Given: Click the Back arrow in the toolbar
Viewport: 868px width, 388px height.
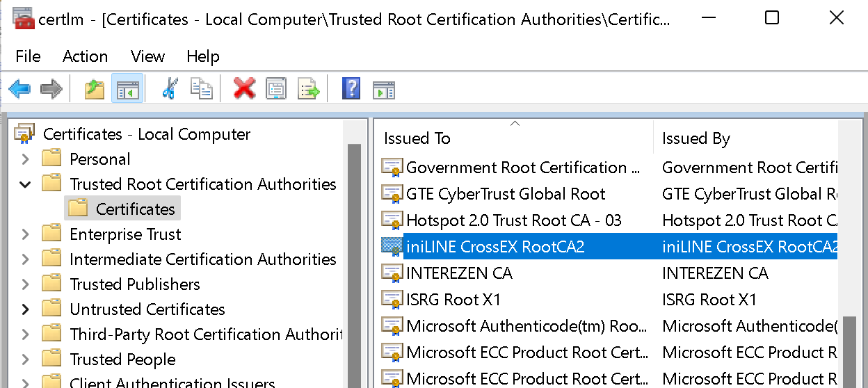Looking at the screenshot, I should [19, 89].
